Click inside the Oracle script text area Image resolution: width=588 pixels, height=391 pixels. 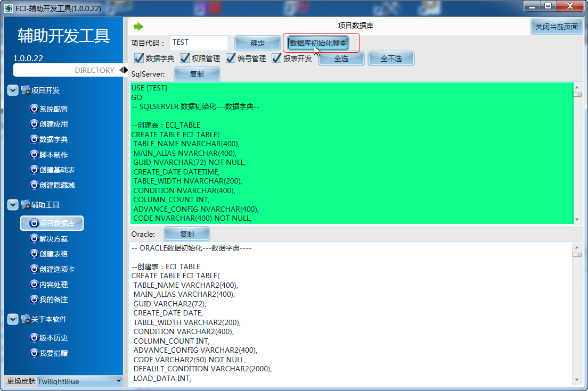click(x=350, y=314)
